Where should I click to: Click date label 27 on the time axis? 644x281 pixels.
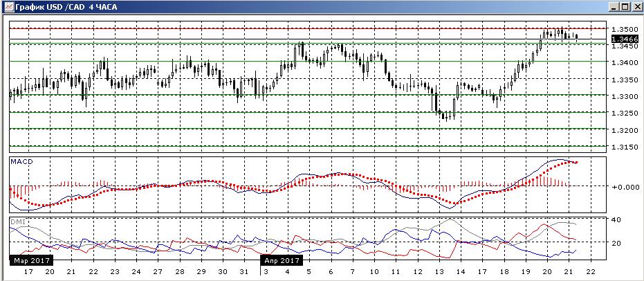[x=157, y=272]
